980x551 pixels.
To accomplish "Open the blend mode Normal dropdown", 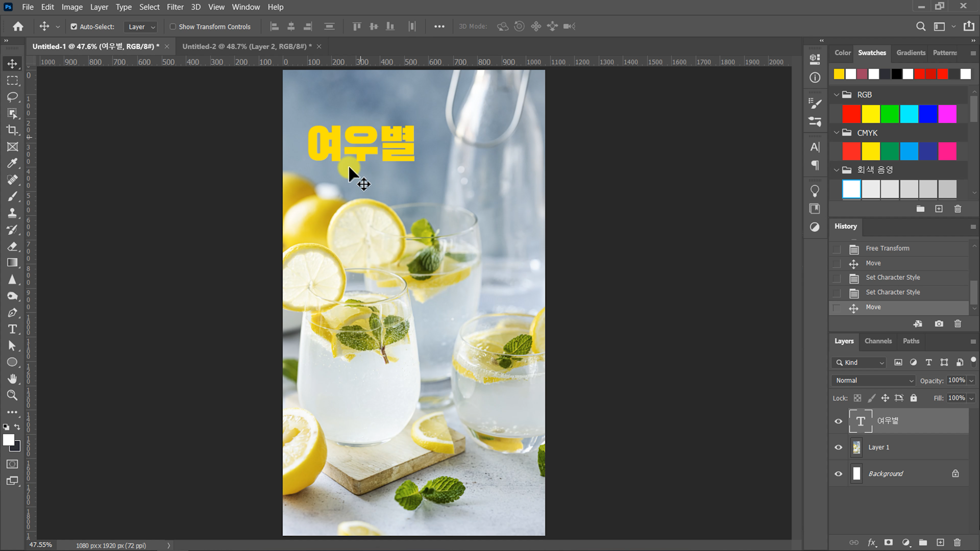I will tap(874, 381).
